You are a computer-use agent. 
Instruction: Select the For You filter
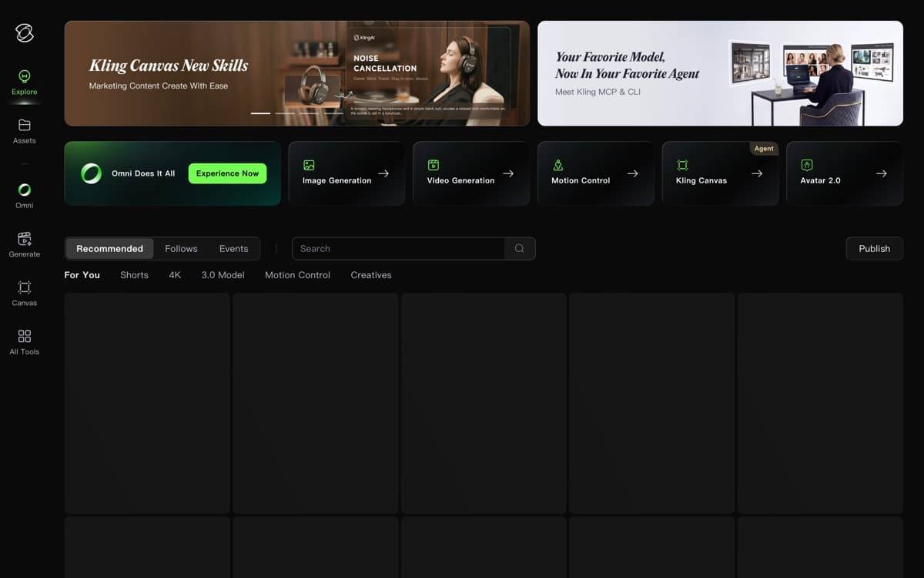click(x=82, y=275)
